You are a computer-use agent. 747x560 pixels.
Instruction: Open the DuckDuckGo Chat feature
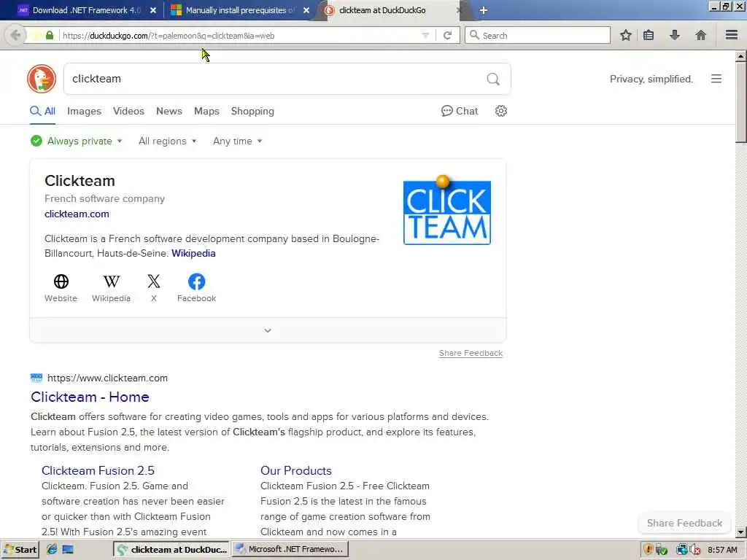[x=460, y=111]
